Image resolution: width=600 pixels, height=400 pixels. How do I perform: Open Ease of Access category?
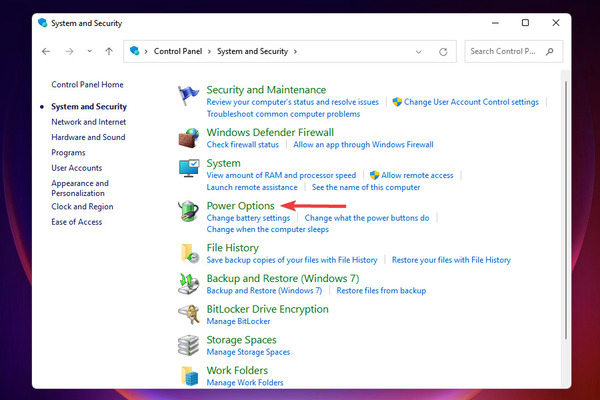point(77,222)
